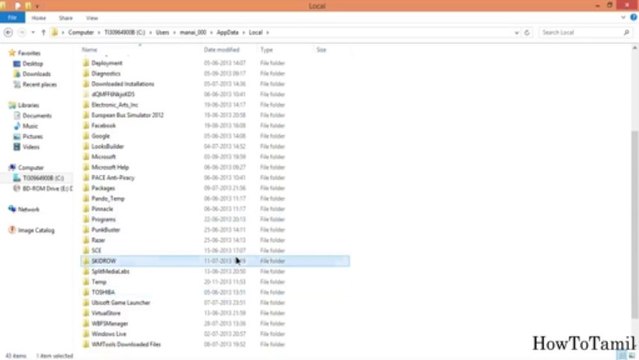Select the Ubisoft Game Launcher folder

pyautogui.click(x=121, y=303)
